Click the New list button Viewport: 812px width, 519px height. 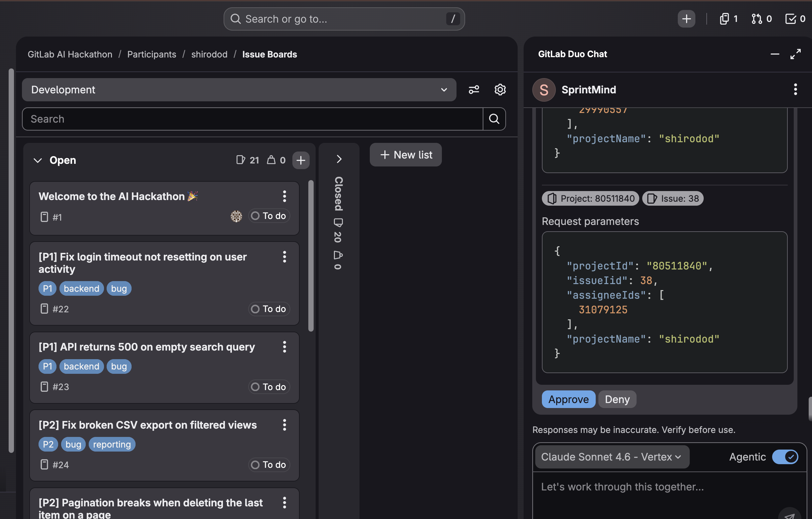(x=406, y=155)
